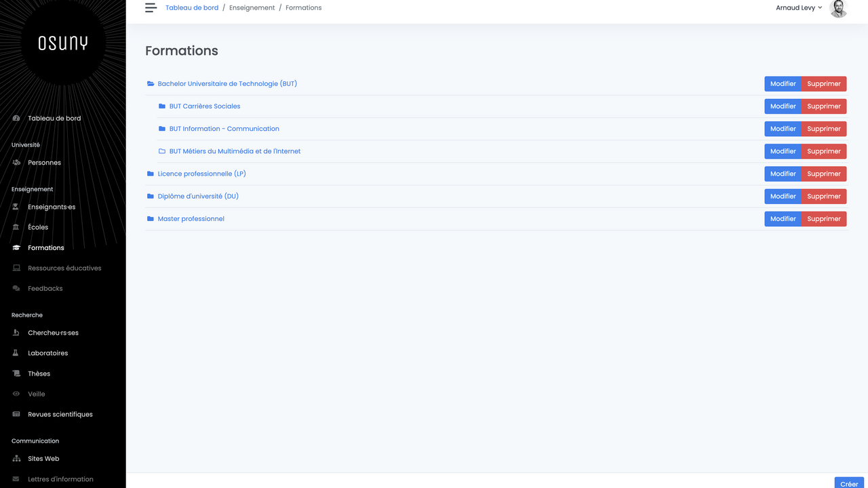Open Enseignants·es in the sidebar menu
This screenshot has width=868, height=488.
(52, 207)
